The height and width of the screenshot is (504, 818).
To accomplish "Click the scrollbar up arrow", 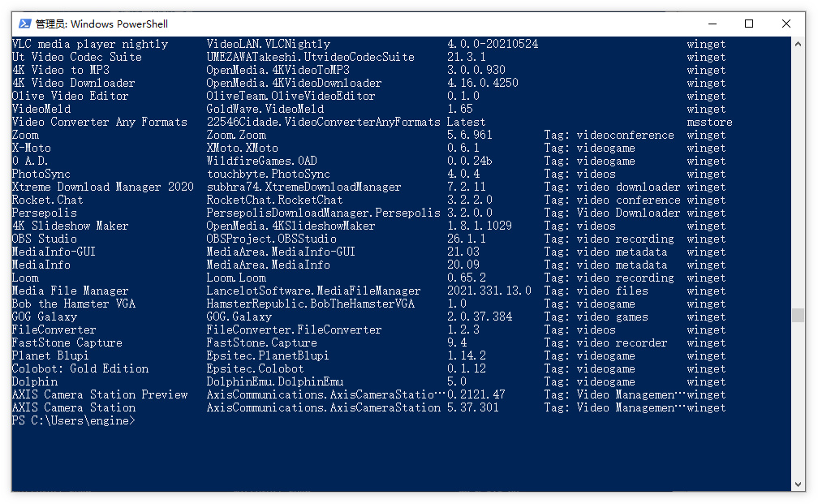I will (x=799, y=43).
